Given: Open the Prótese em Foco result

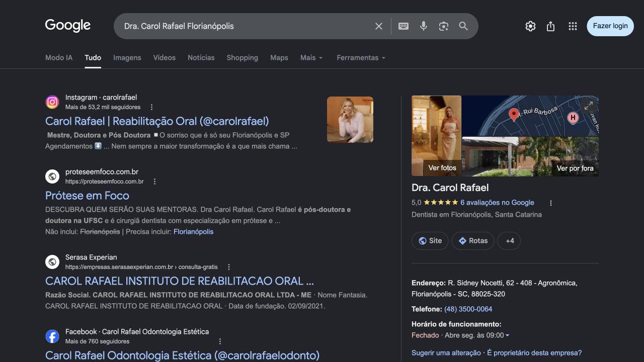Looking at the screenshot, I should tap(87, 196).
